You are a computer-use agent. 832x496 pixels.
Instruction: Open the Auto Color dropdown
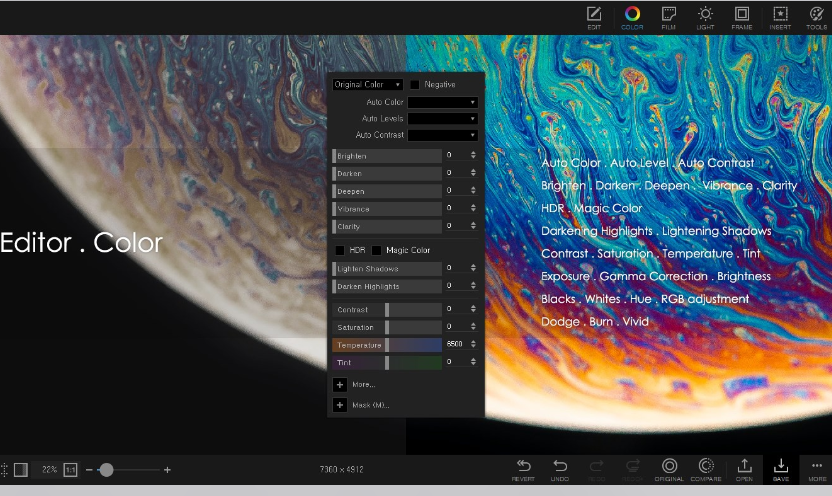click(443, 102)
